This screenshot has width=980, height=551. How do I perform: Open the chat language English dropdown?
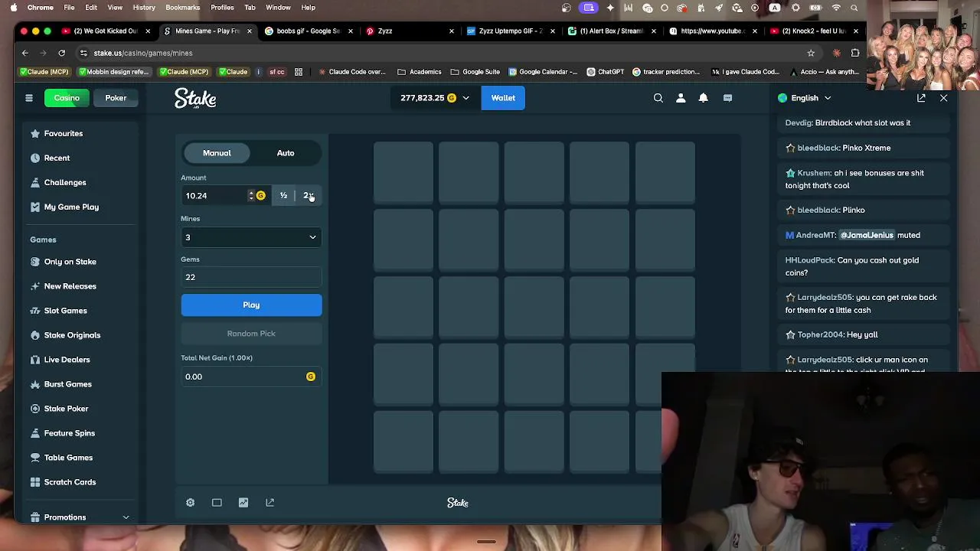(805, 98)
